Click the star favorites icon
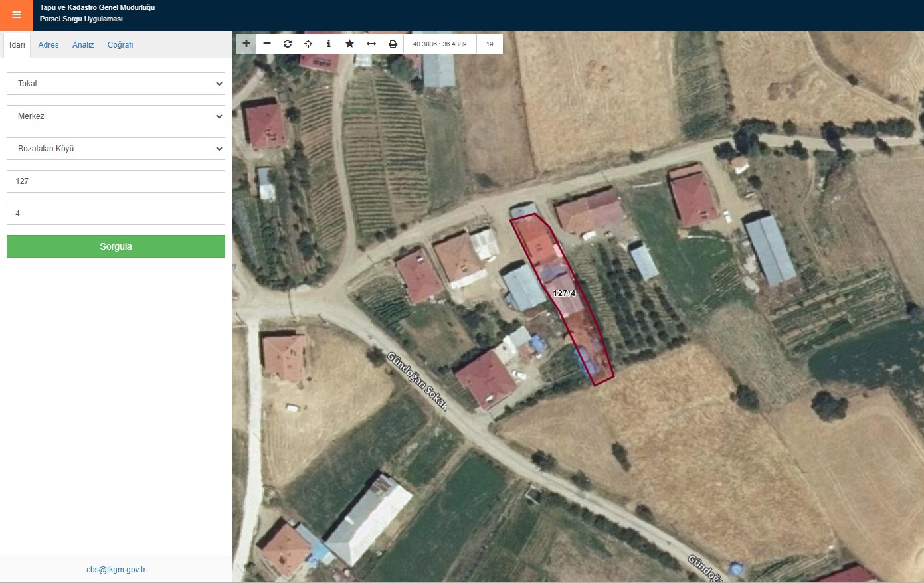The width and height of the screenshot is (924, 583). pos(350,44)
